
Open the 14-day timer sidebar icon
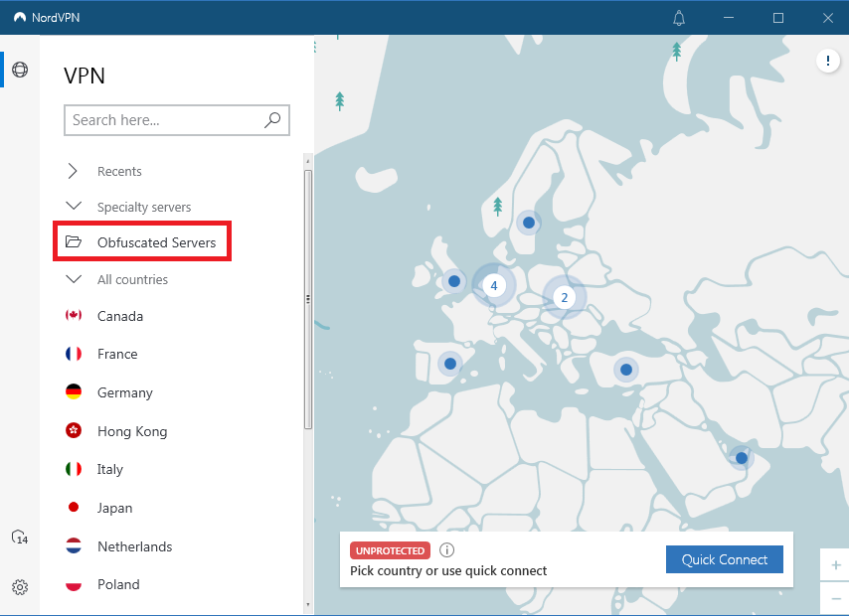(x=20, y=537)
